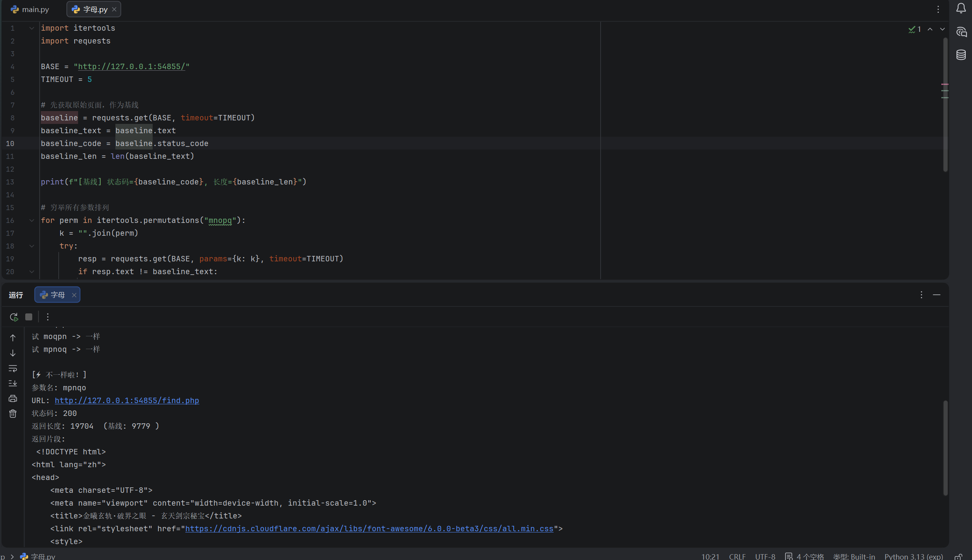This screenshot has width=972, height=560.
Task: Minimize the Run tool window
Action: tap(937, 295)
